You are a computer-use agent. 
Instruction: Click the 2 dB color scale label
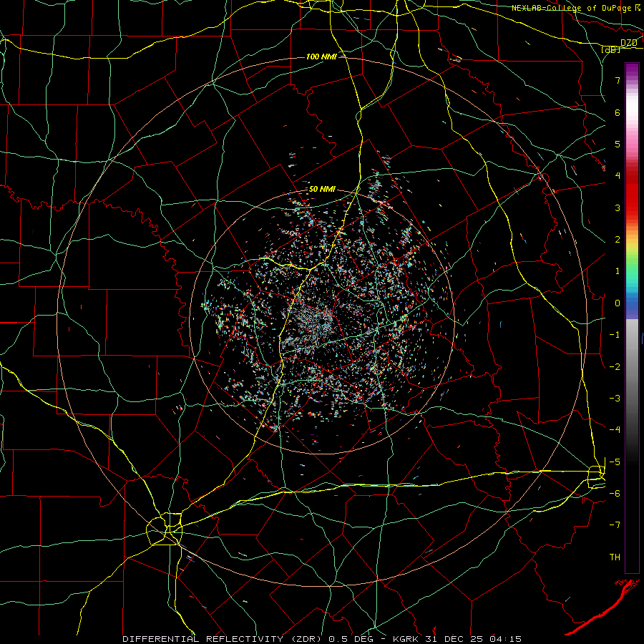click(x=618, y=240)
